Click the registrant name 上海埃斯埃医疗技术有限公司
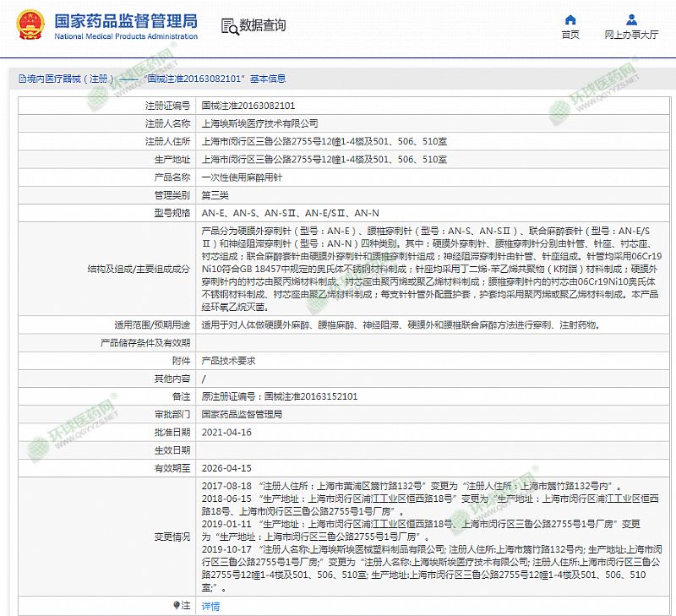 [259, 123]
